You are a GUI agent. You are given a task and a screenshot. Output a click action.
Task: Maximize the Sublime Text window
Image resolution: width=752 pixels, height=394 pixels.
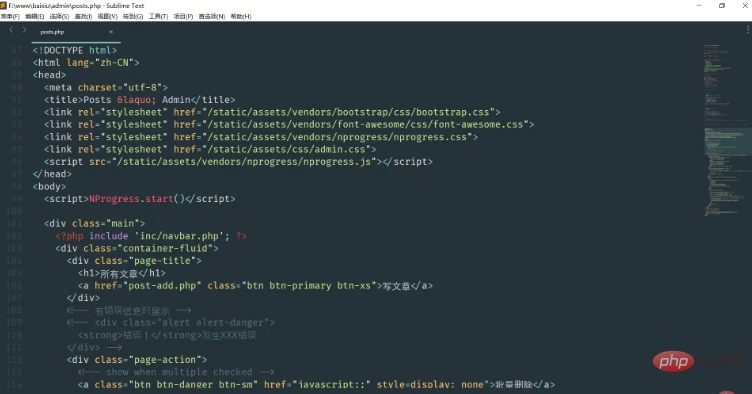coord(722,5)
